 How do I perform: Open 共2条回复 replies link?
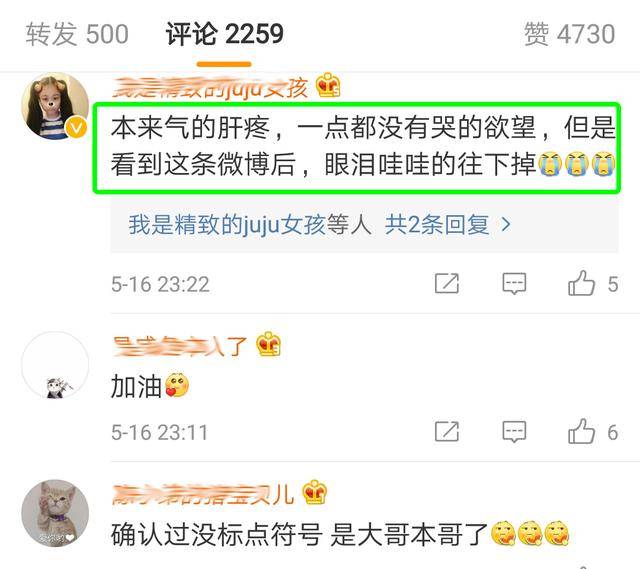click(x=437, y=224)
